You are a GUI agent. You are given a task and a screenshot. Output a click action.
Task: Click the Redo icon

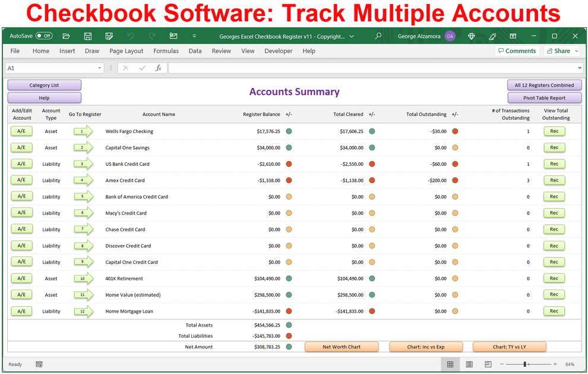152,36
